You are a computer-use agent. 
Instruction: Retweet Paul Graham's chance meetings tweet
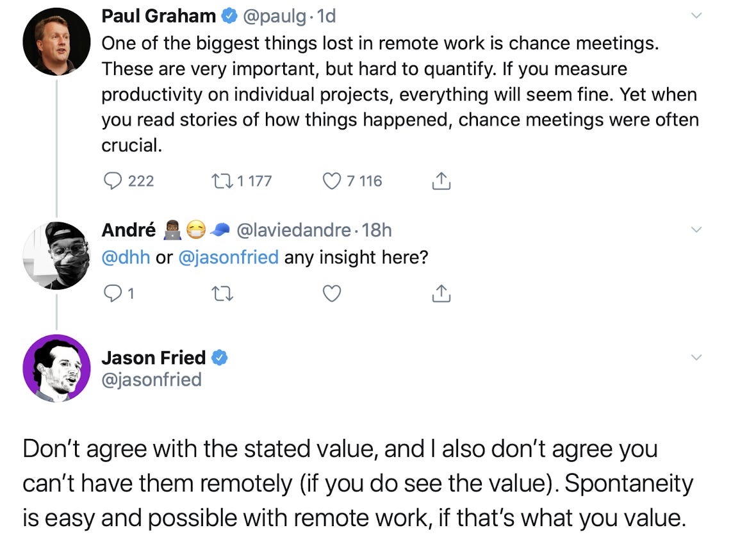pyautogui.click(x=222, y=181)
